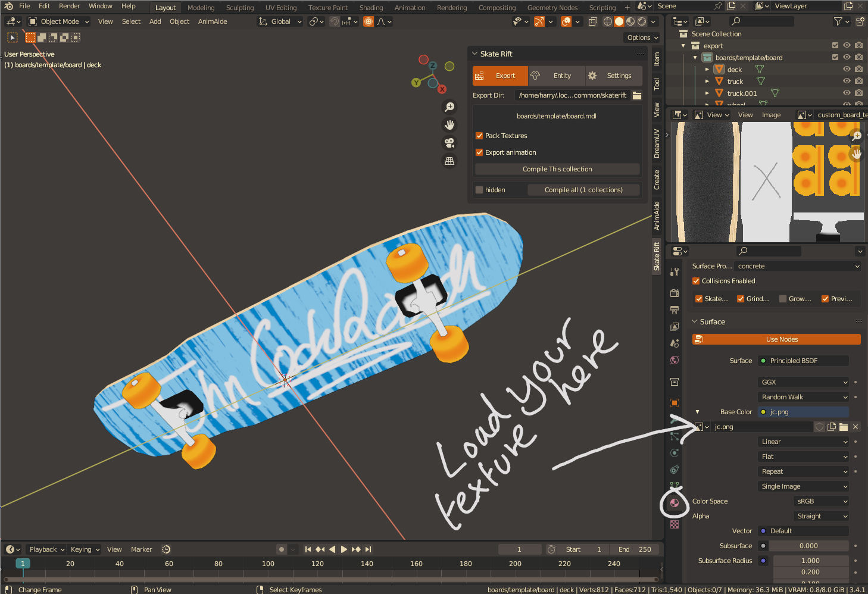Click Compile This collection button

pyautogui.click(x=557, y=169)
